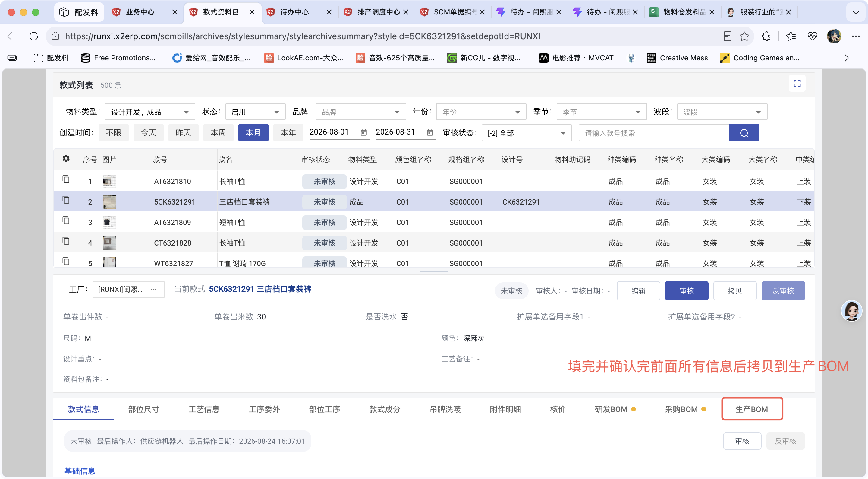
Task: Copy row AT6321809 using its copy icon
Action: pyautogui.click(x=66, y=220)
